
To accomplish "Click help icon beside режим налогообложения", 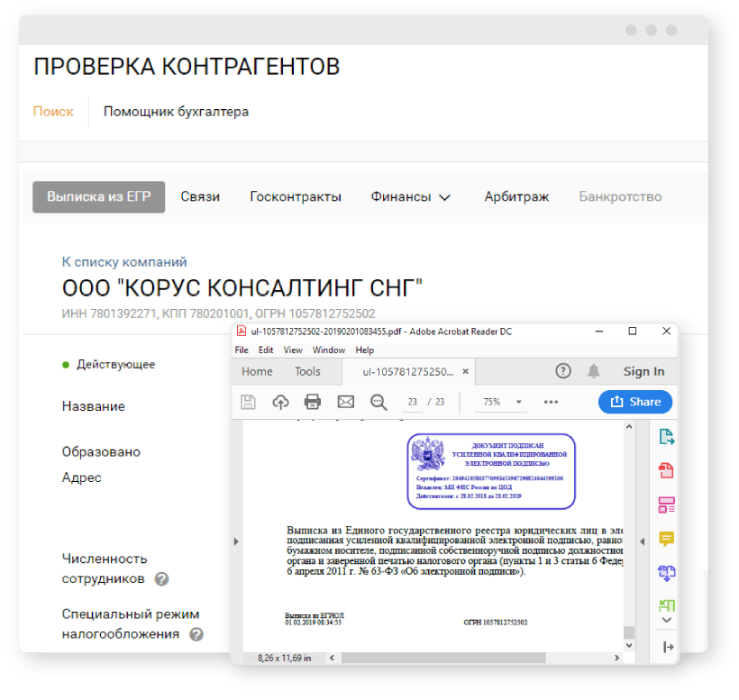I will (196, 634).
